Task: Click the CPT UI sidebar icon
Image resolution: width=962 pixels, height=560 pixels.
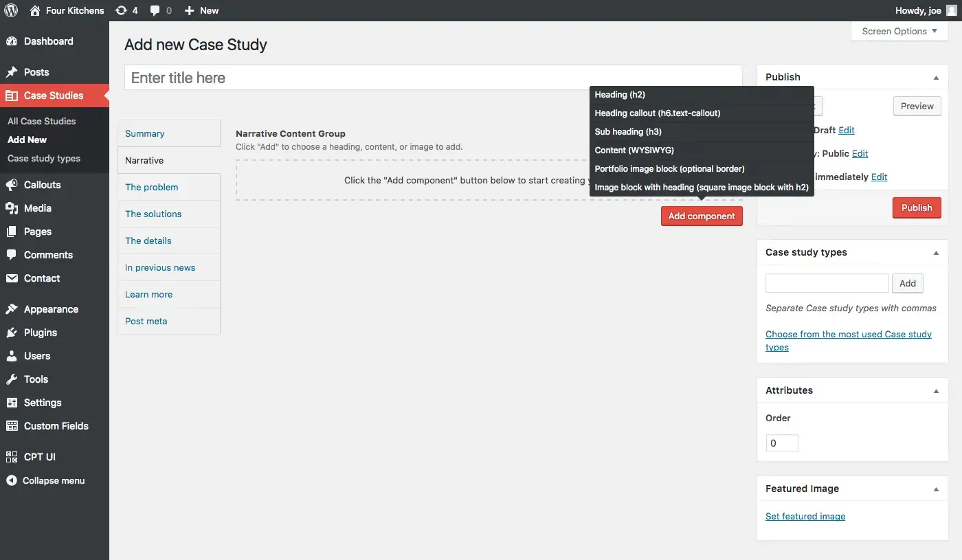Action: [12, 457]
